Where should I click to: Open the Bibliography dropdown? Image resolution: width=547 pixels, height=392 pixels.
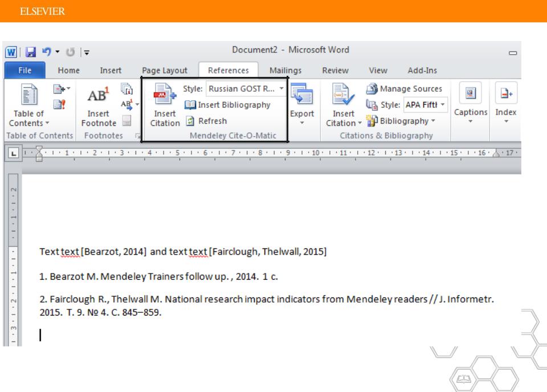401,121
